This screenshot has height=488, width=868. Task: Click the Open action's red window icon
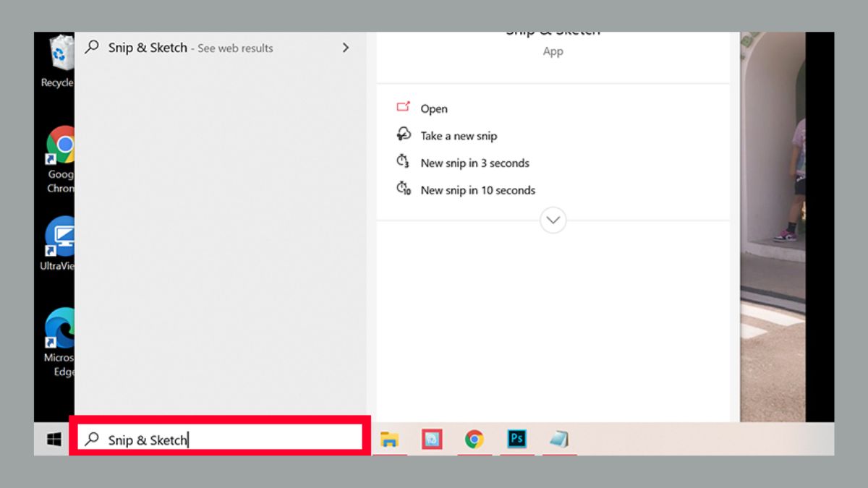click(404, 107)
